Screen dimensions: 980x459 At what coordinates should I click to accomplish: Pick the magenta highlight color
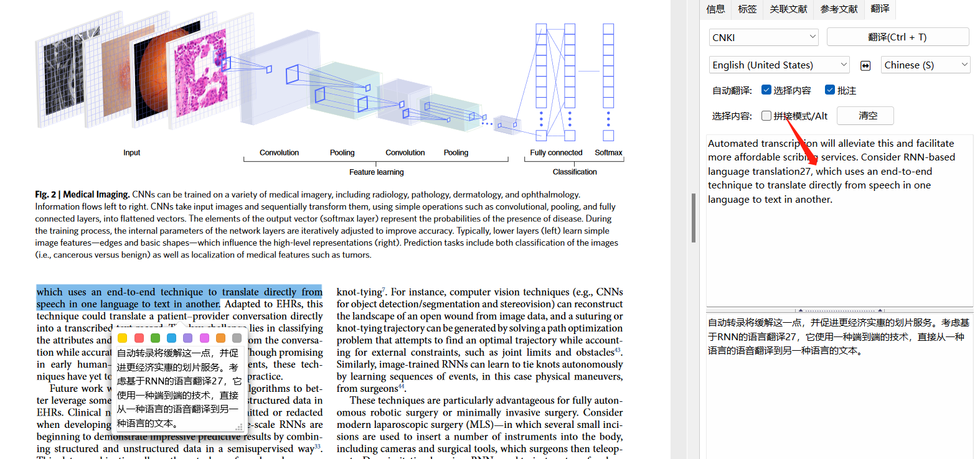(204, 338)
